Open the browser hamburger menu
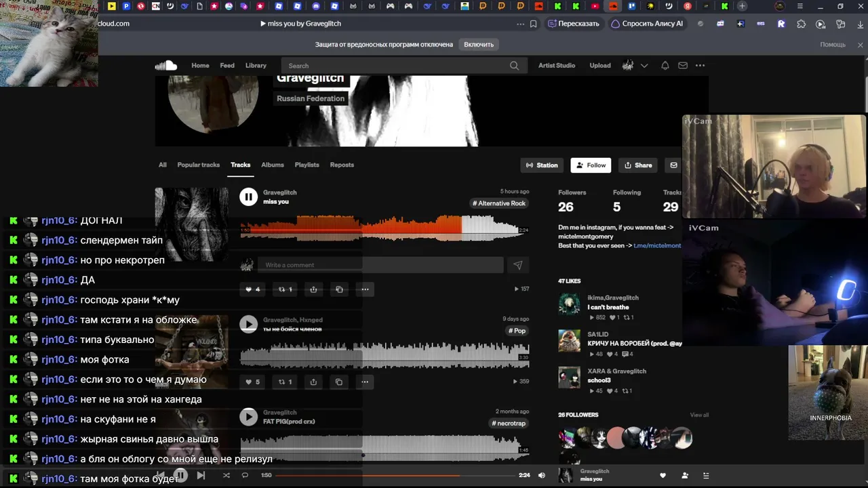Screen dimensions: 868x488 800,6
